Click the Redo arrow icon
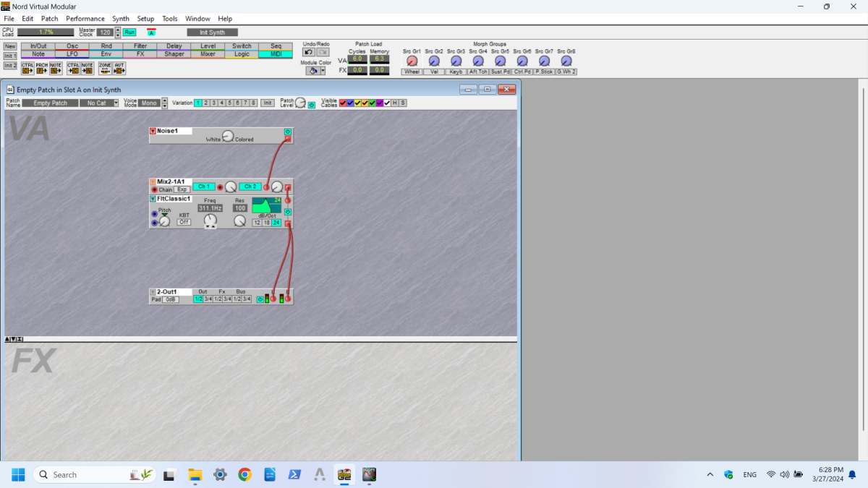The image size is (868, 488). coord(323,52)
